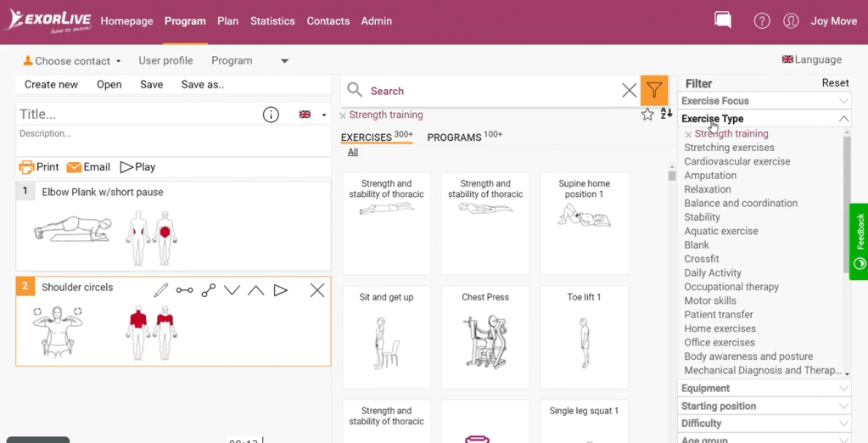Open the help question mark icon
The image size is (868, 443).
762,21
